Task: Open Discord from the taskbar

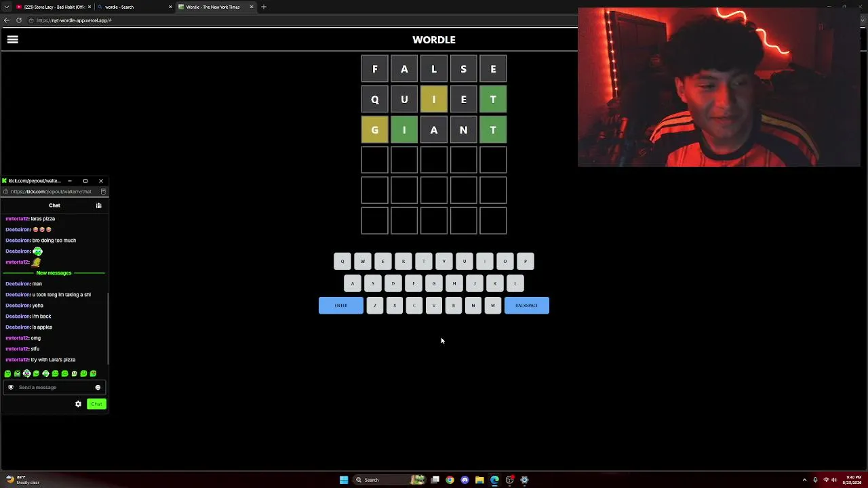Action: pyautogui.click(x=465, y=480)
